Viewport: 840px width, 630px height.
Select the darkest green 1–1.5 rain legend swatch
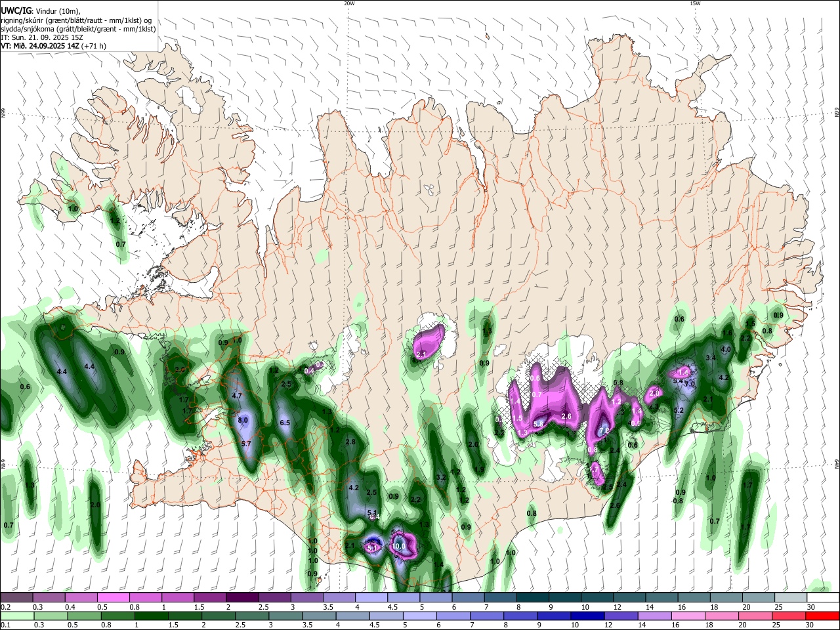151,616
